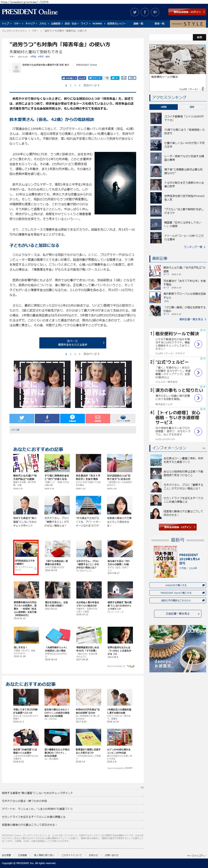The height and width of the screenshot is (868, 208).
Task: Close the '公式'ウェルビー ad with X
Action: coord(204,359)
